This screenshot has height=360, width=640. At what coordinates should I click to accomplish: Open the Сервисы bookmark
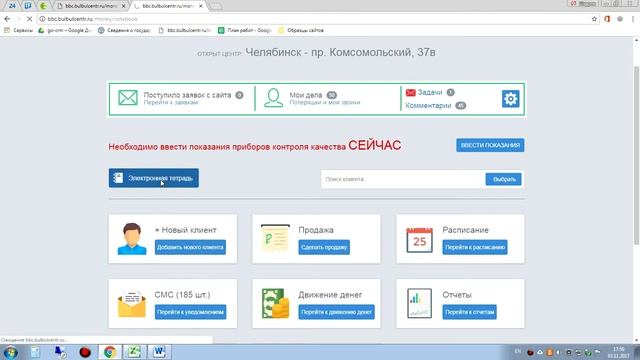click(x=18, y=30)
